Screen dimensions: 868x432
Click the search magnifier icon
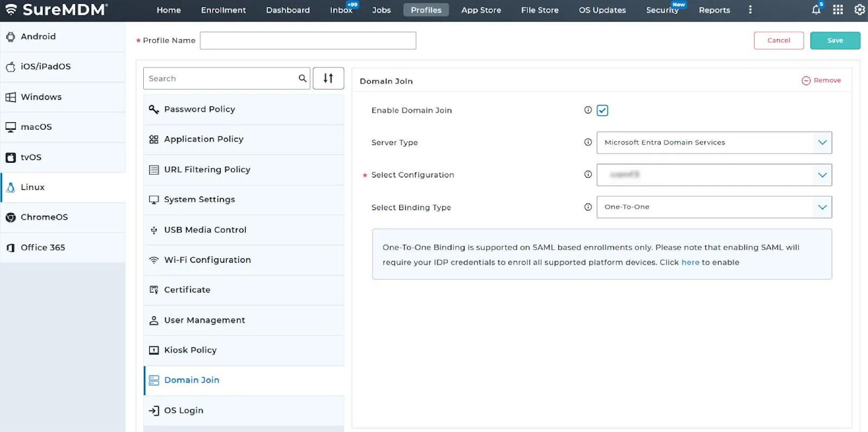pyautogui.click(x=302, y=78)
